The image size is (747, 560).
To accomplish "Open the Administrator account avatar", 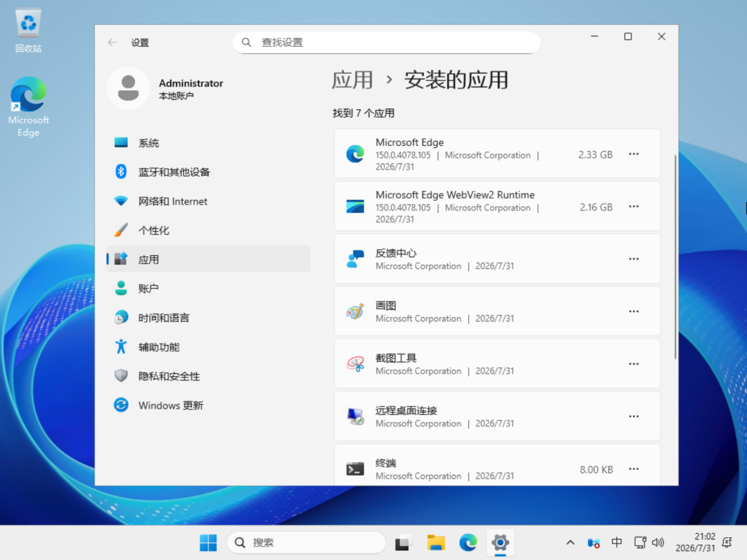I will [128, 88].
